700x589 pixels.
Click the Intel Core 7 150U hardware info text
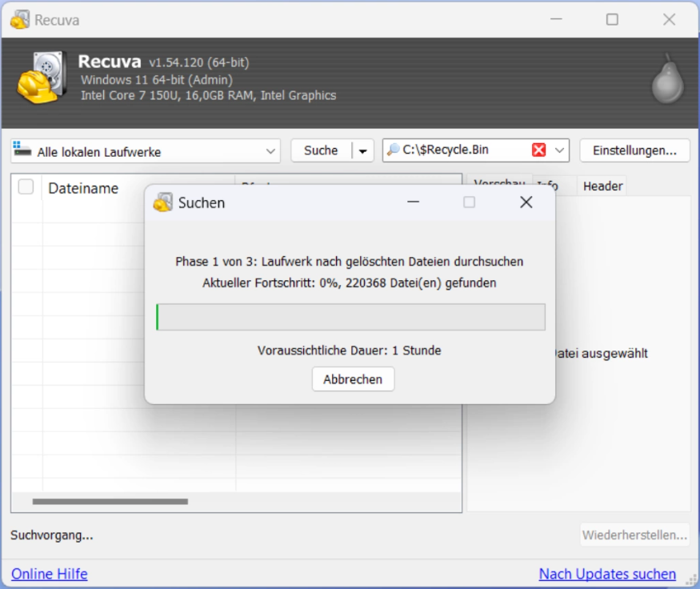coord(209,95)
